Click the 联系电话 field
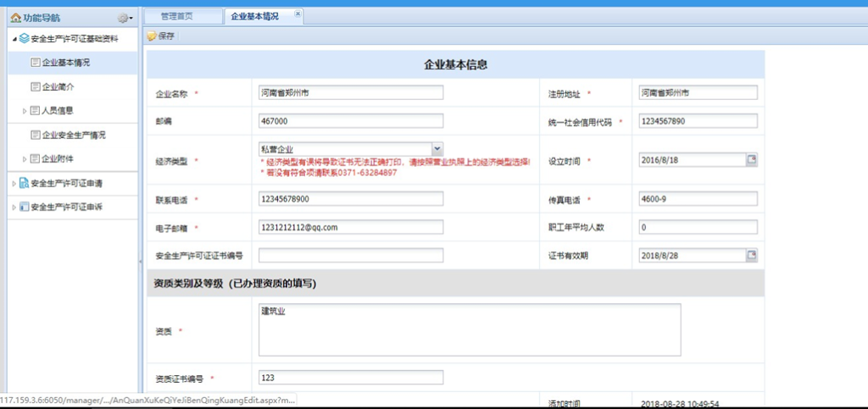 click(351, 198)
